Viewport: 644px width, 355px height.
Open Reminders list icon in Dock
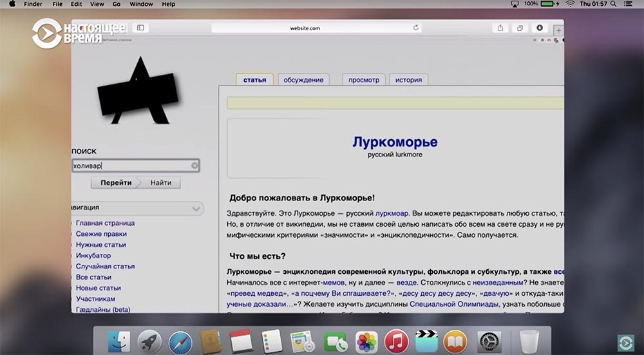tap(272, 341)
